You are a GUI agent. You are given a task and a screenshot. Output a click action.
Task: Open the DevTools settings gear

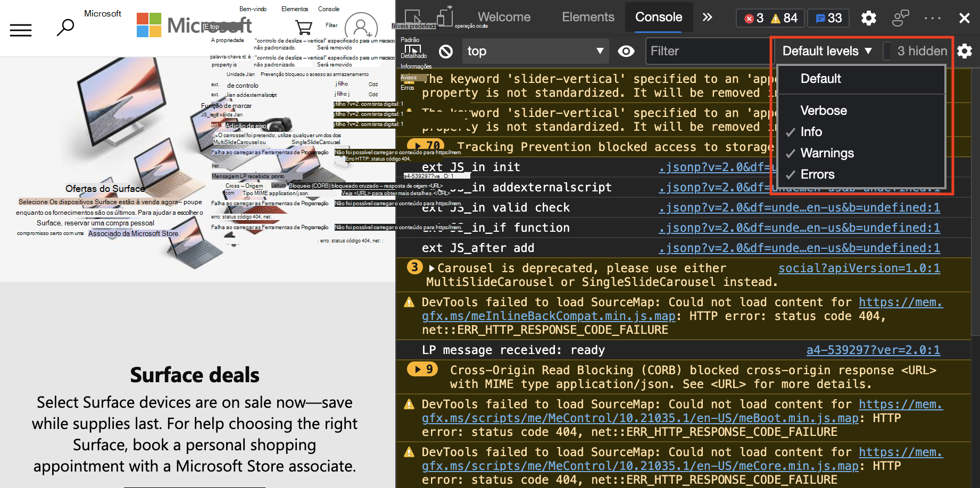pos(869,18)
